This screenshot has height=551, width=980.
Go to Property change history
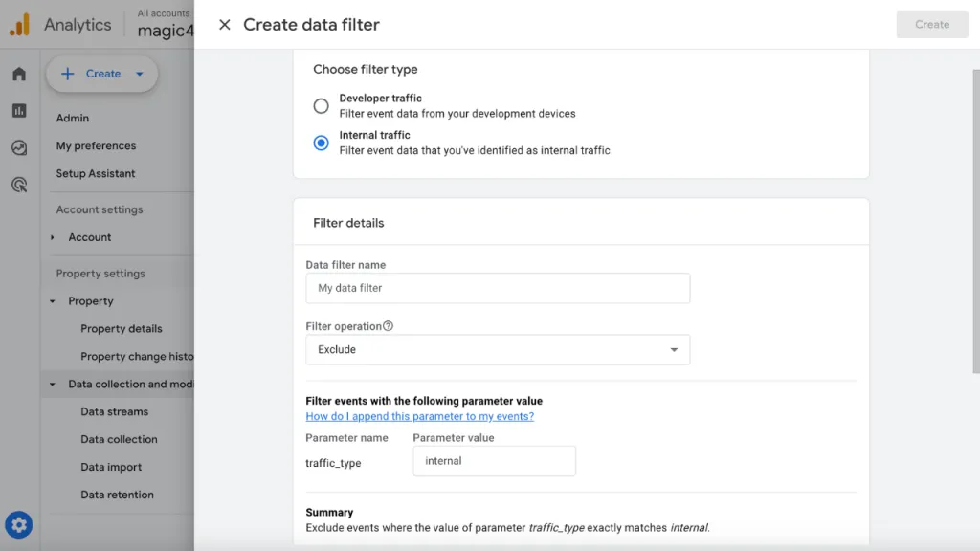[x=137, y=356]
